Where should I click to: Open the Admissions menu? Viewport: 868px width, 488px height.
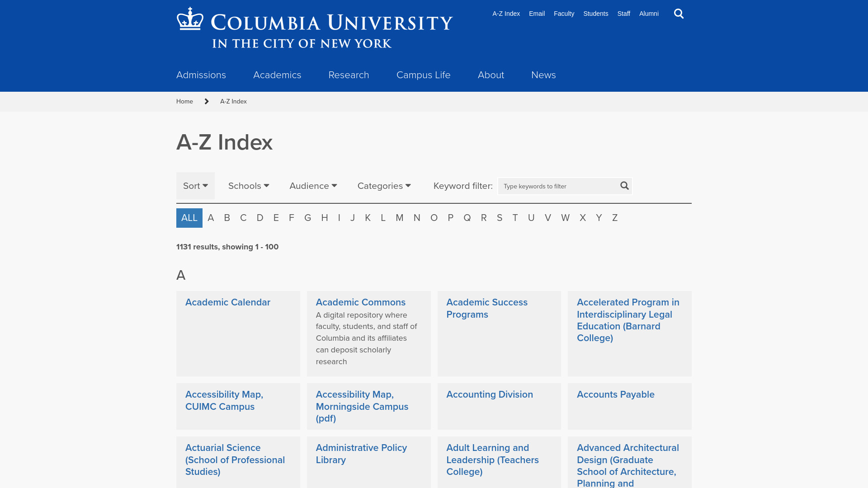click(x=201, y=75)
